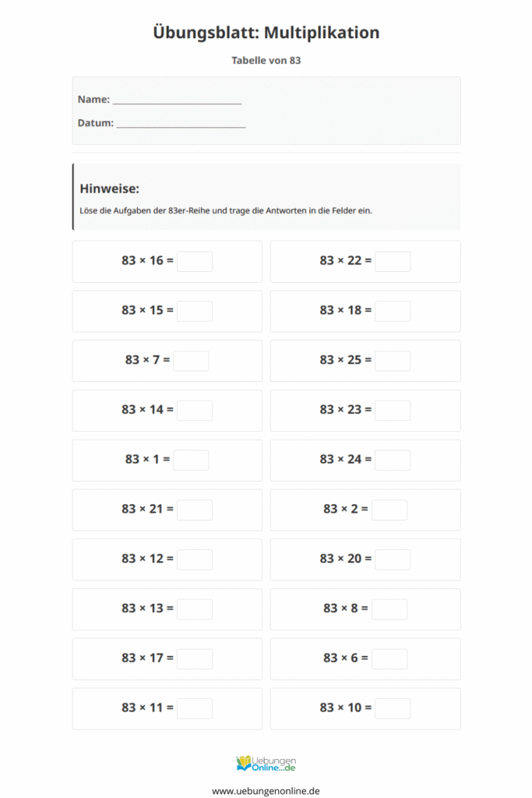Image resolution: width=532 pixels, height=798 pixels.
Task: Select the answer field for 83 × 24
Action: [x=393, y=460]
